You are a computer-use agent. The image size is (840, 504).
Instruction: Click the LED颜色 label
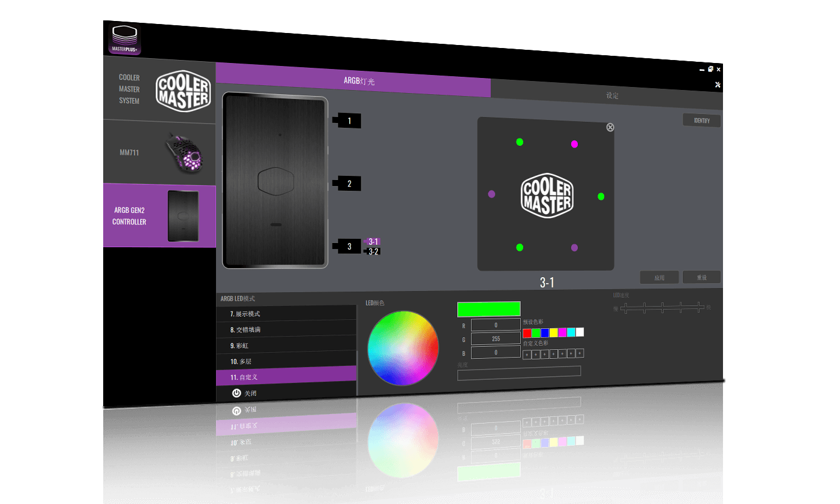pyautogui.click(x=375, y=303)
